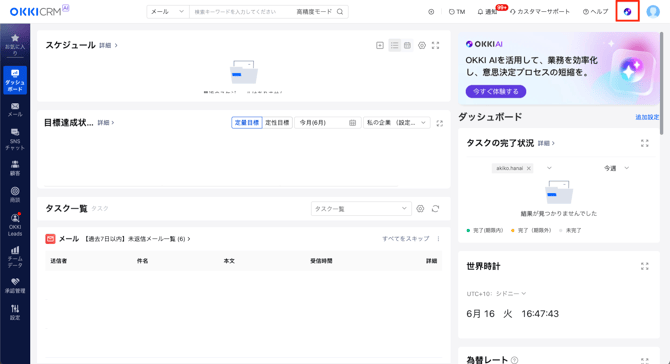Open the 商談 deals section
The height and width of the screenshot is (364, 670).
[x=15, y=194]
